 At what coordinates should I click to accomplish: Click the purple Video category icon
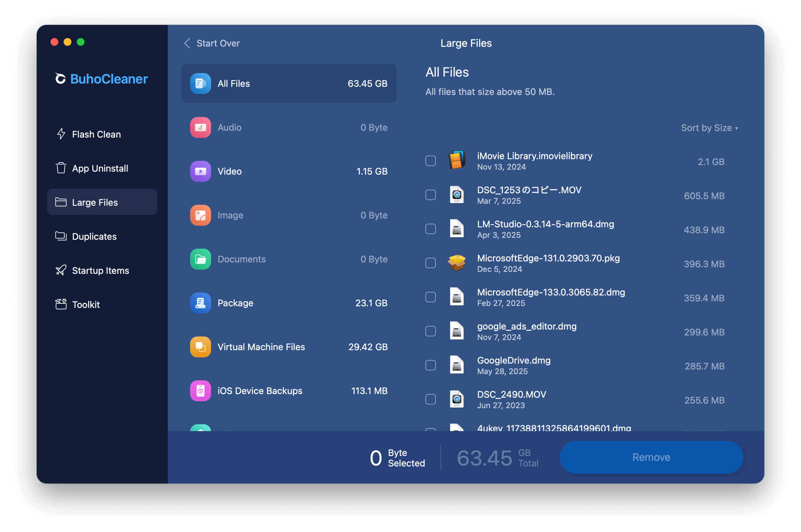(x=200, y=171)
